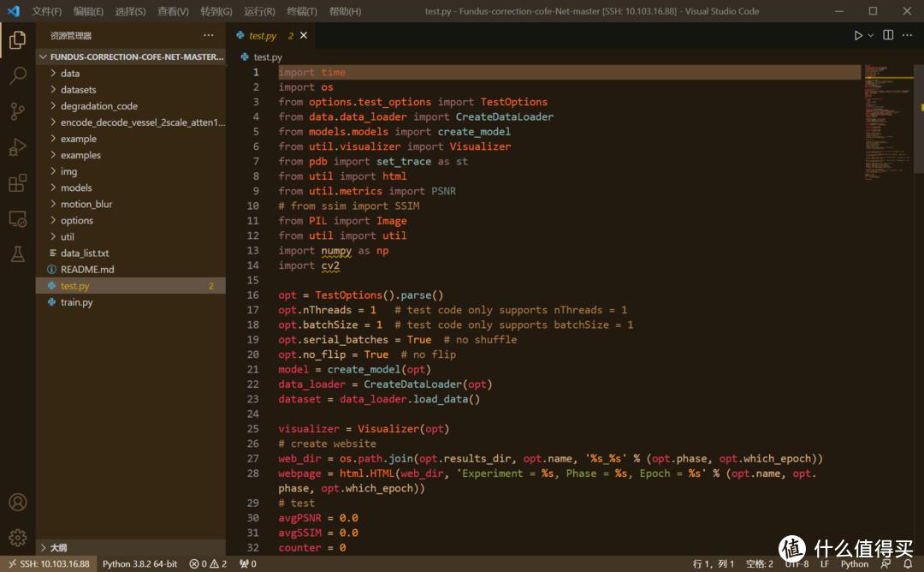Screen dimensions: 924x572
Task: Open the Extensions view
Action: click(x=17, y=183)
